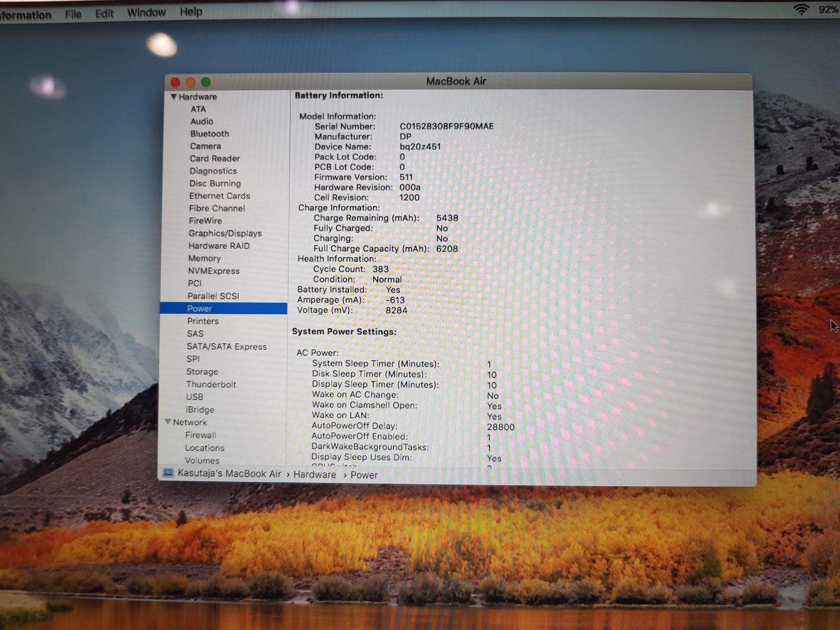This screenshot has width=840, height=630.
Task: Select Fibre Channel in the sidebar
Action: (217, 208)
